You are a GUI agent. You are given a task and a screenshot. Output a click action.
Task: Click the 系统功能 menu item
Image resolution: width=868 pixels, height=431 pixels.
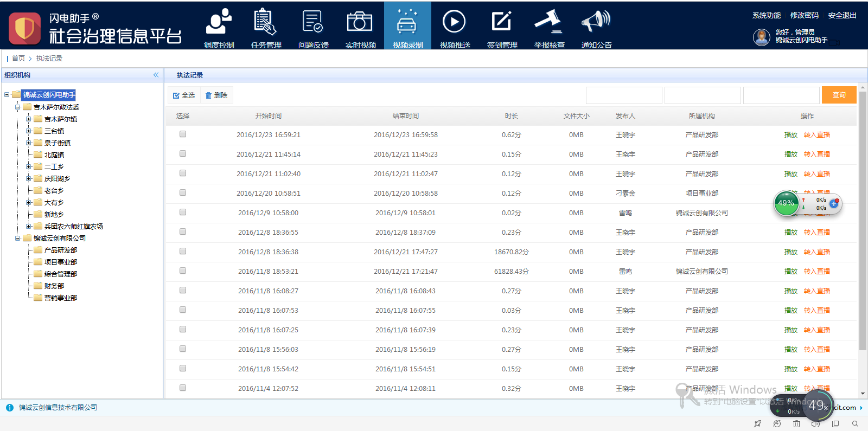click(x=766, y=15)
